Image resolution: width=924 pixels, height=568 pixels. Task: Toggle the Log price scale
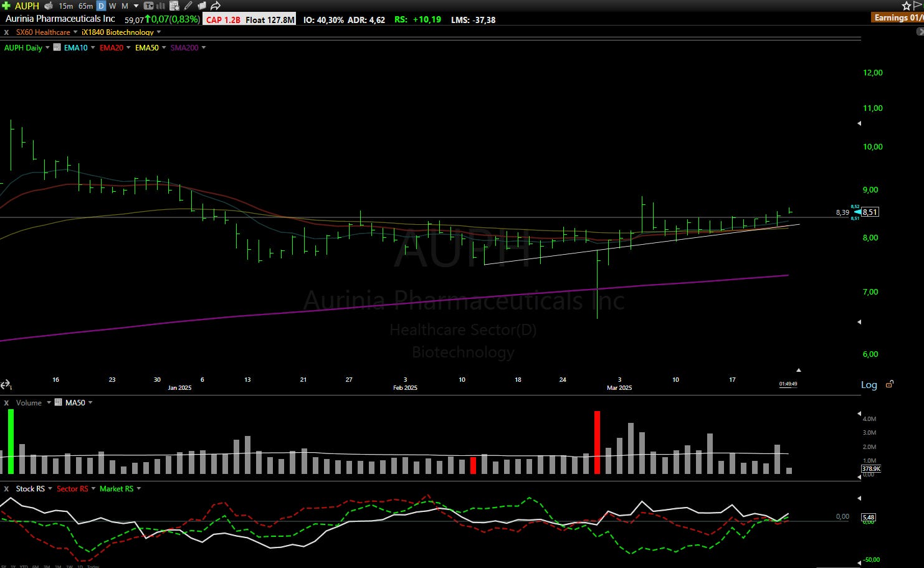click(869, 385)
